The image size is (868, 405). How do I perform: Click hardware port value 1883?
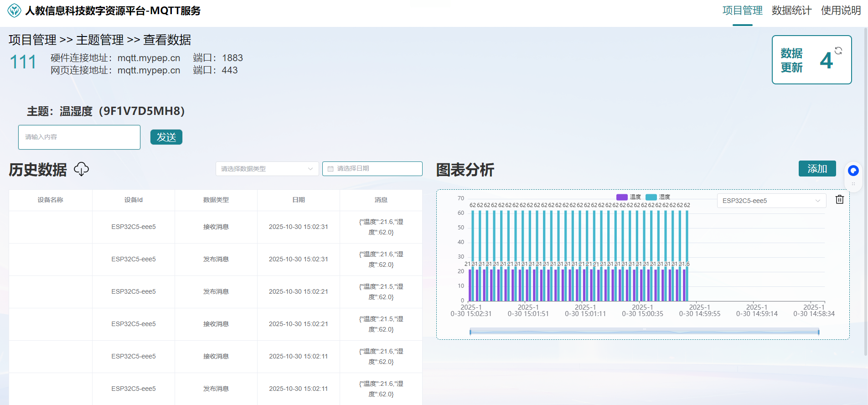click(232, 58)
